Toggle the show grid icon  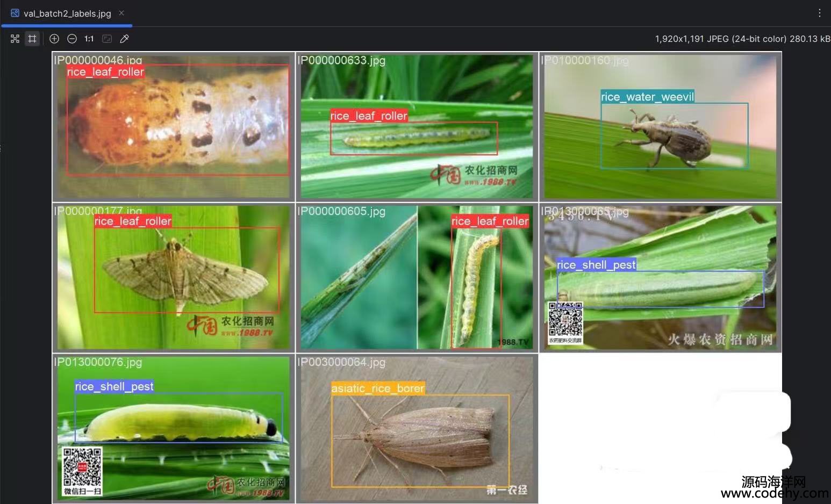tap(32, 39)
